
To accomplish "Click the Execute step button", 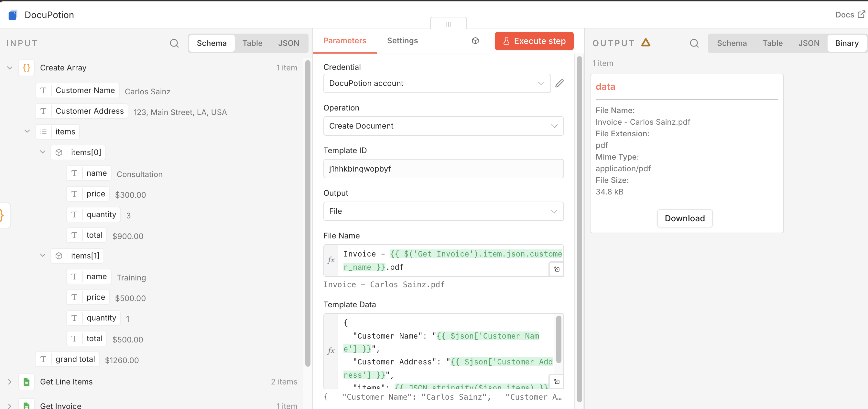I will click(534, 41).
